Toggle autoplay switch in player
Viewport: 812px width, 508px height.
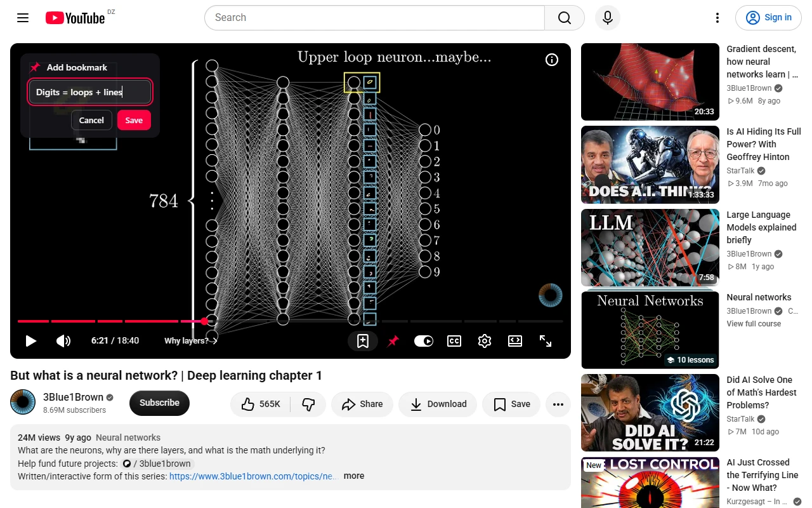(x=423, y=341)
